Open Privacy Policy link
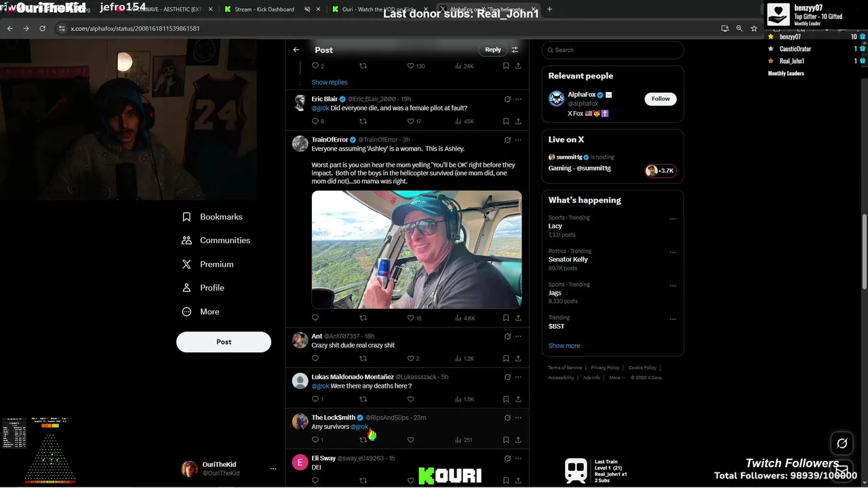Viewport: 868px width, 488px height. pyautogui.click(x=605, y=367)
